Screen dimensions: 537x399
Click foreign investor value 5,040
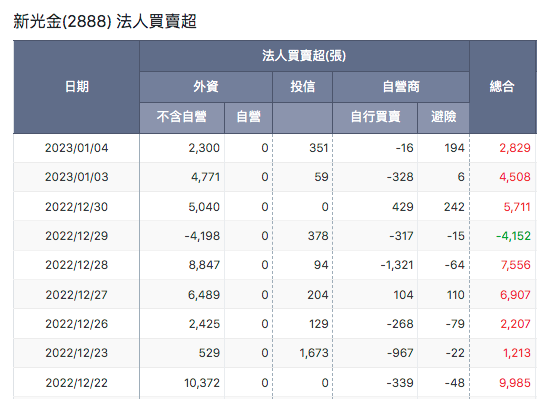point(204,207)
